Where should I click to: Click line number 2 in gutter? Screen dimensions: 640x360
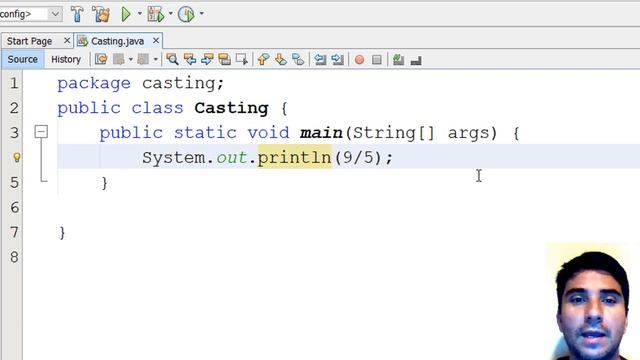[x=14, y=108]
